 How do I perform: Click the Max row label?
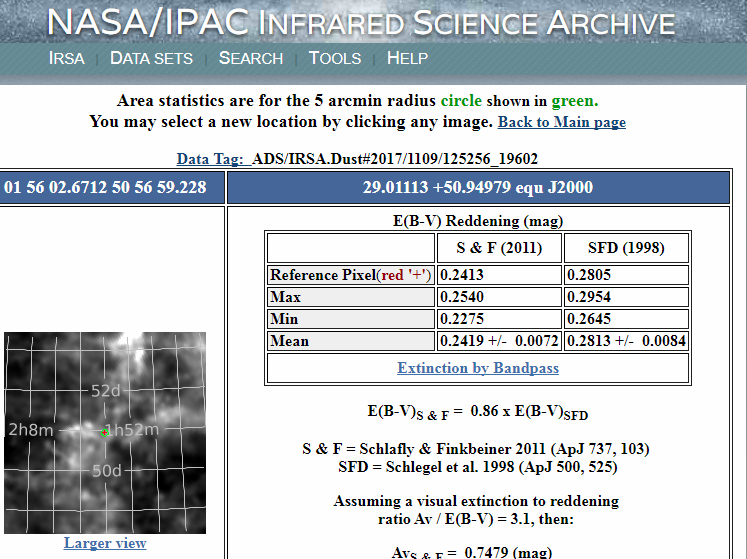(x=351, y=297)
